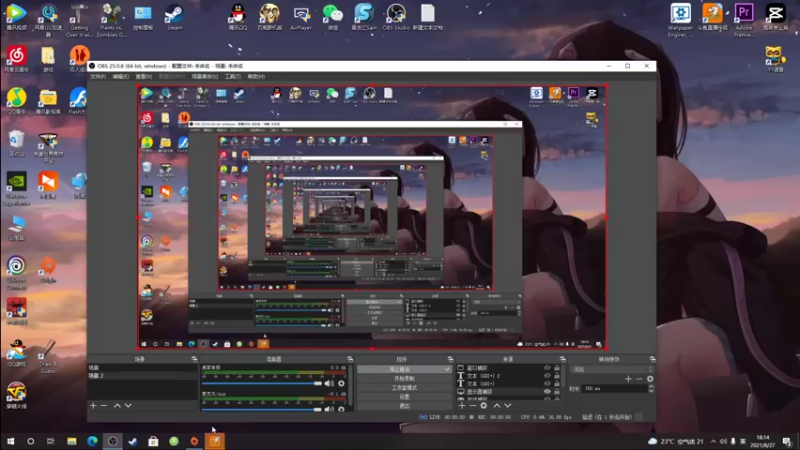Screen dimensions: 800x450
Task: Lock the 显示器捕获 source
Action: (557, 392)
